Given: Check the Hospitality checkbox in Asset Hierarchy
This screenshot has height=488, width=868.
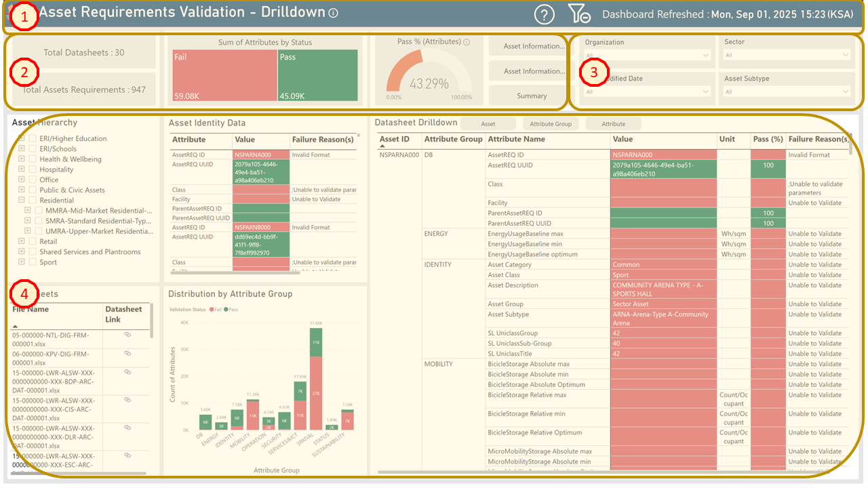Looking at the screenshot, I should point(33,169).
